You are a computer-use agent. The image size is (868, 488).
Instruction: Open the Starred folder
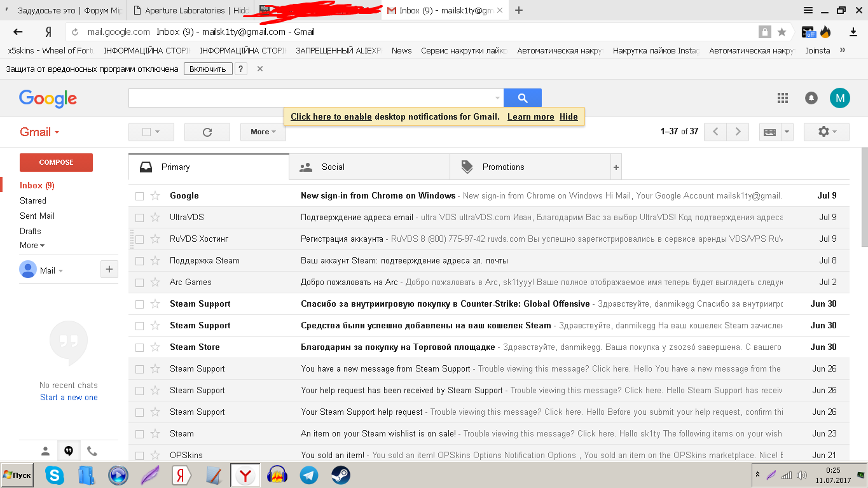[33, 200]
